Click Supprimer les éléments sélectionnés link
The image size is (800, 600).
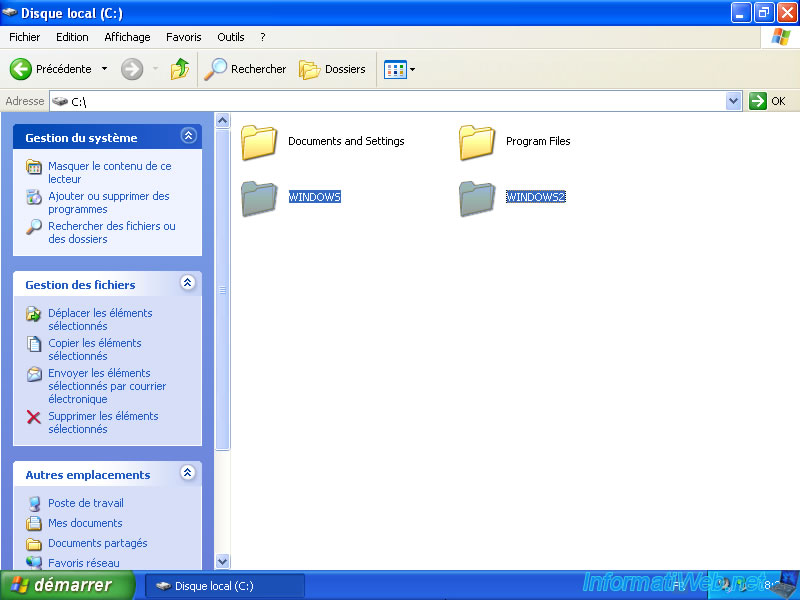tap(103, 422)
